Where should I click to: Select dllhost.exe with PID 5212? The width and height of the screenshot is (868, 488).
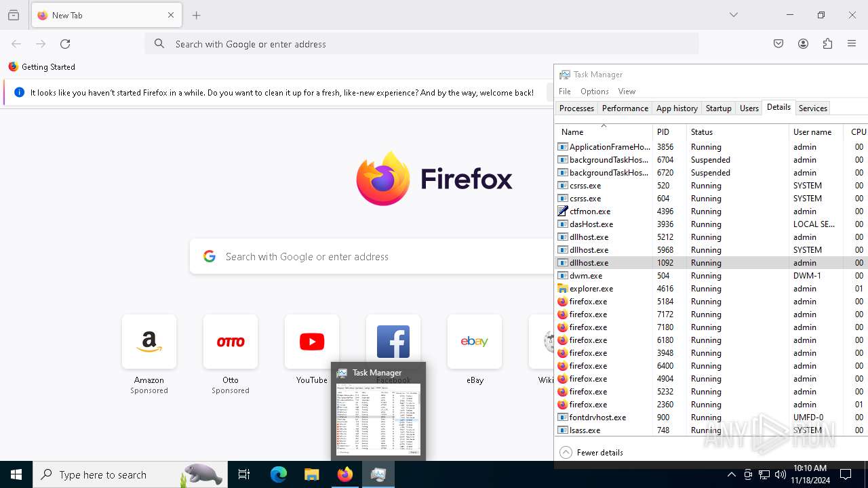711,237
